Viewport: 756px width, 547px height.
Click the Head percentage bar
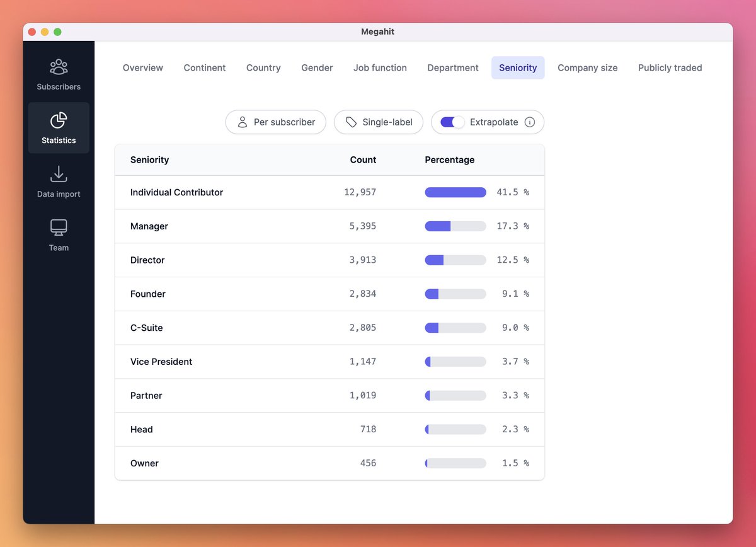[455, 430]
